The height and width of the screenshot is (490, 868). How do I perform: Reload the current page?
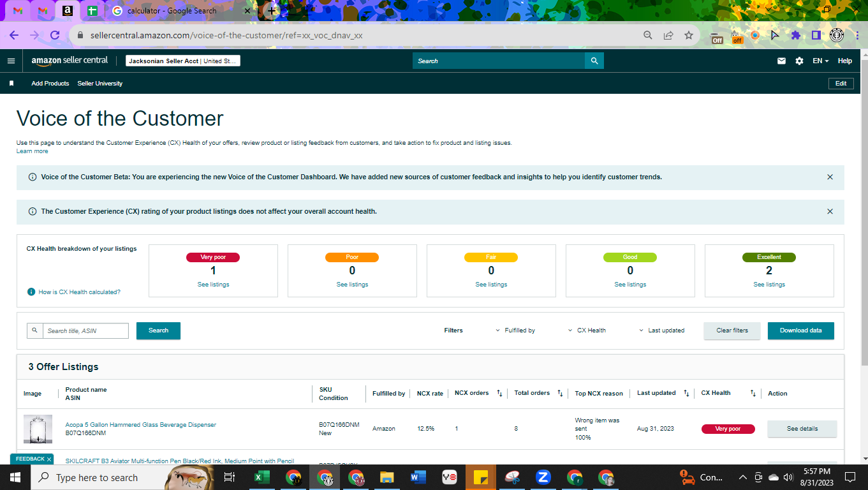tap(55, 36)
